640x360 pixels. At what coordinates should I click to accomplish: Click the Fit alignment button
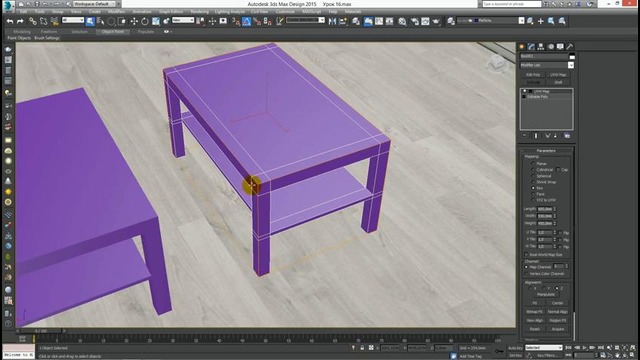(x=535, y=303)
